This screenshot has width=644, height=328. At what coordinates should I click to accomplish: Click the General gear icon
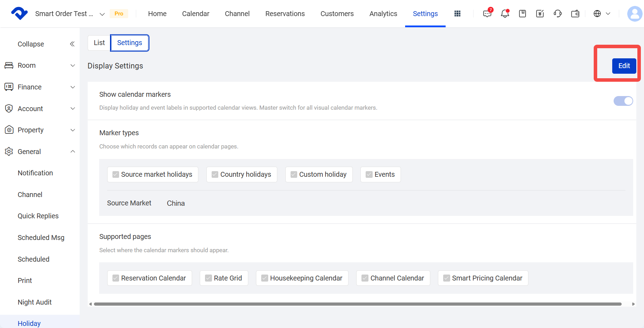tap(9, 152)
